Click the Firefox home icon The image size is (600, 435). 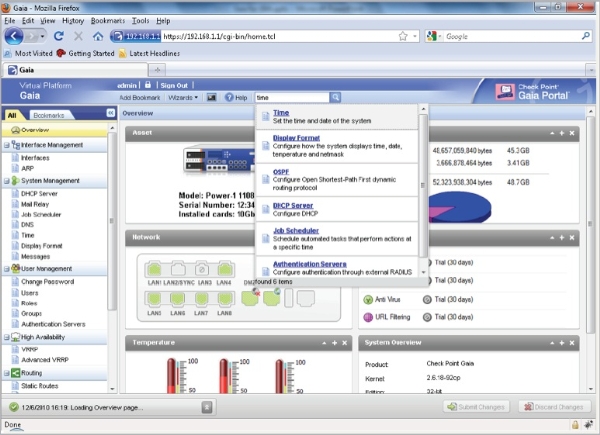(x=98, y=36)
